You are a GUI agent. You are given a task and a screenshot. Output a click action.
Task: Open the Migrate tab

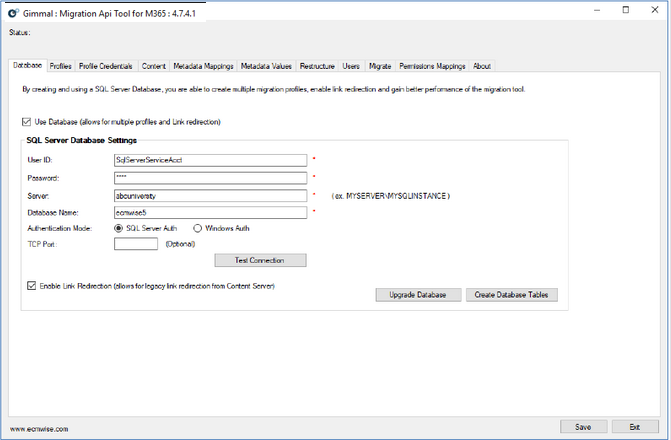(380, 66)
